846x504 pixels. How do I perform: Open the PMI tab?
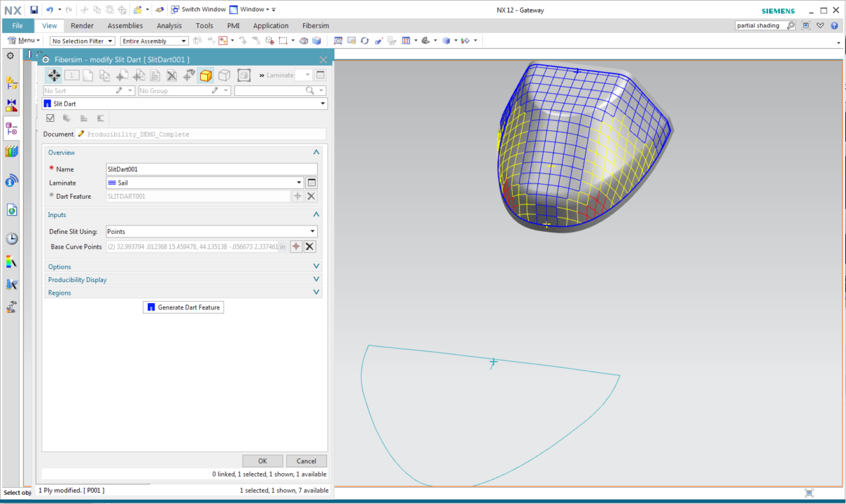pyautogui.click(x=233, y=25)
